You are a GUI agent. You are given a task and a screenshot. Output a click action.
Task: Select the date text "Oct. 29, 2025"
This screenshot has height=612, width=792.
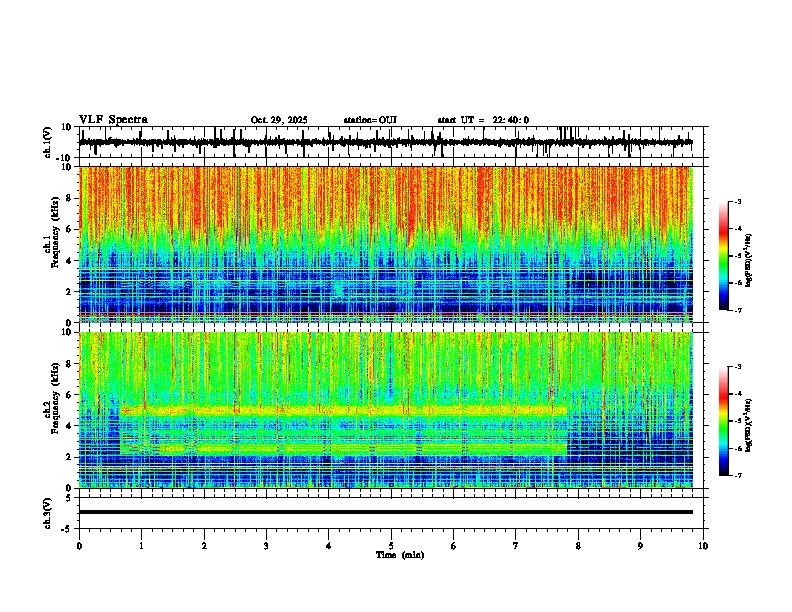(279, 120)
